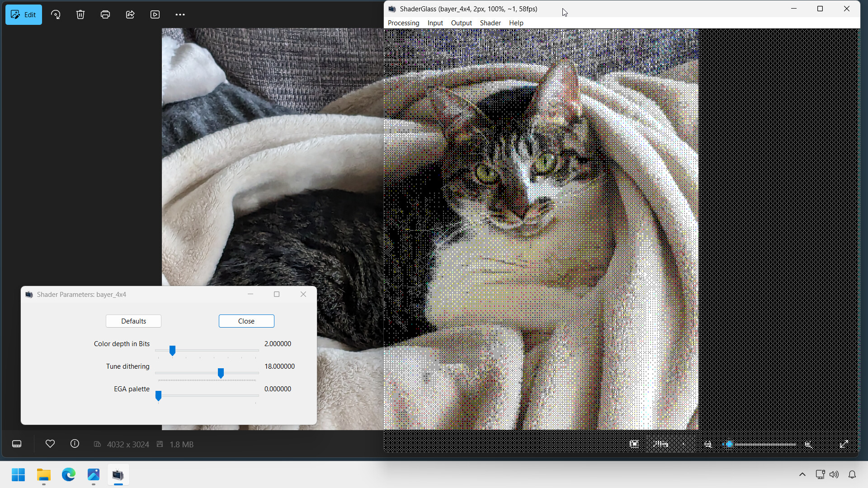Open the See more menu in Photos

pyautogui.click(x=180, y=14)
